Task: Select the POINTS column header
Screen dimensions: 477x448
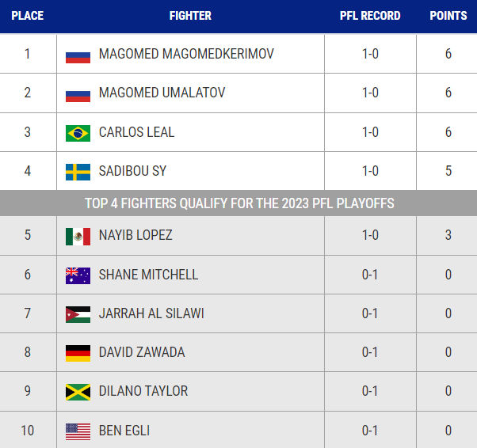Action: [x=448, y=16]
